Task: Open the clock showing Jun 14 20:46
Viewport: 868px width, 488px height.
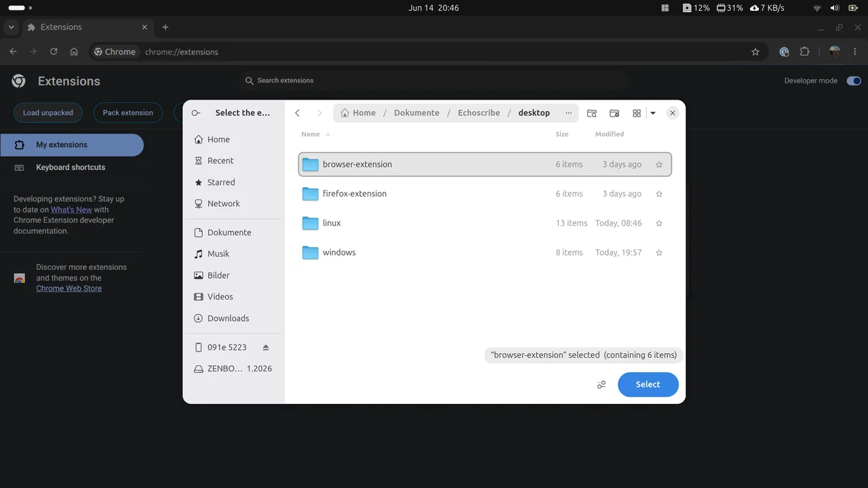Action: click(434, 8)
